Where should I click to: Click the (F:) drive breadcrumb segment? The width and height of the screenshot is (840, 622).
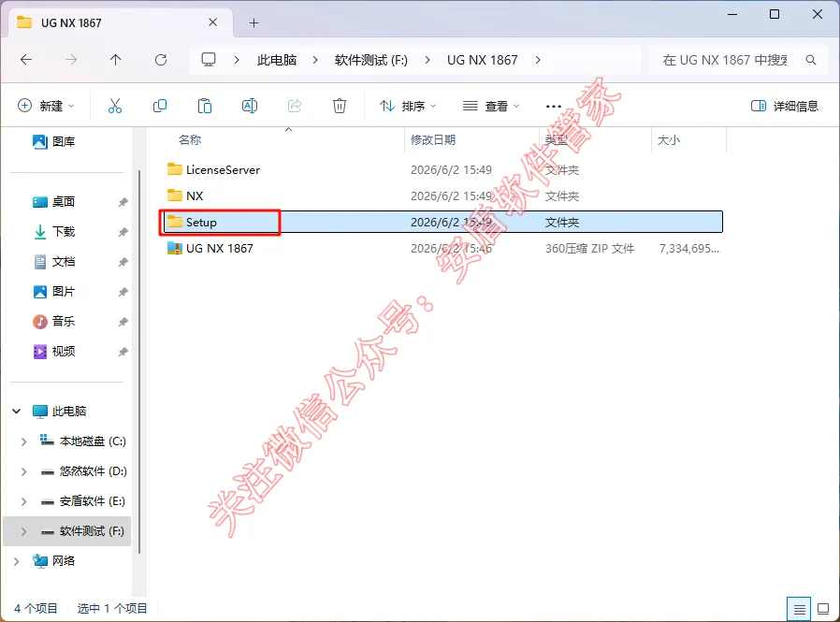click(371, 60)
